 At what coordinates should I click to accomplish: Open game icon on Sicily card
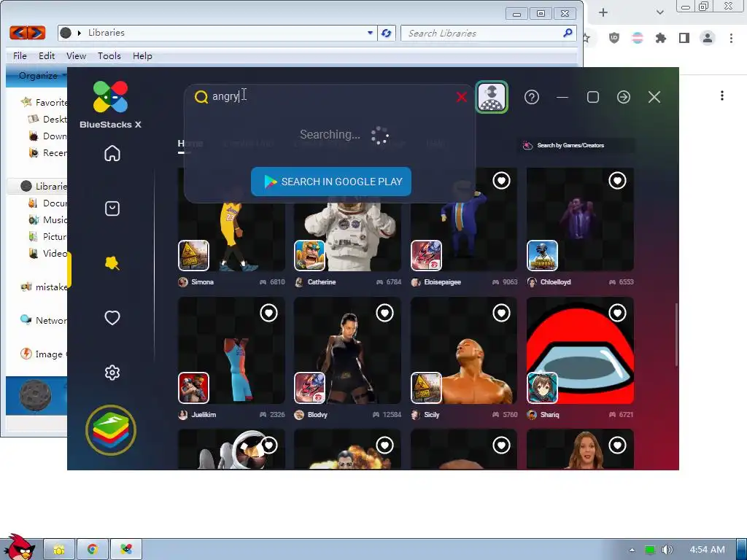(x=426, y=388)
